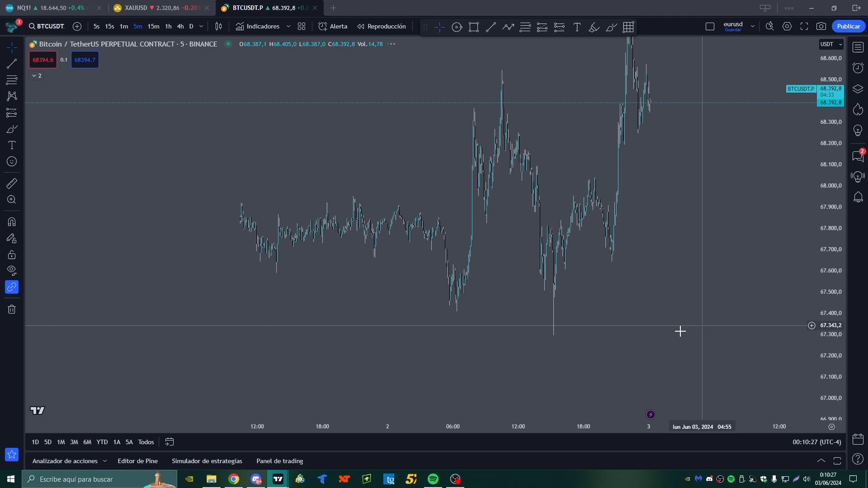Screen dimensions: 868x488
Task: Select the text tool in left sidebar
Action: point(12,145)
